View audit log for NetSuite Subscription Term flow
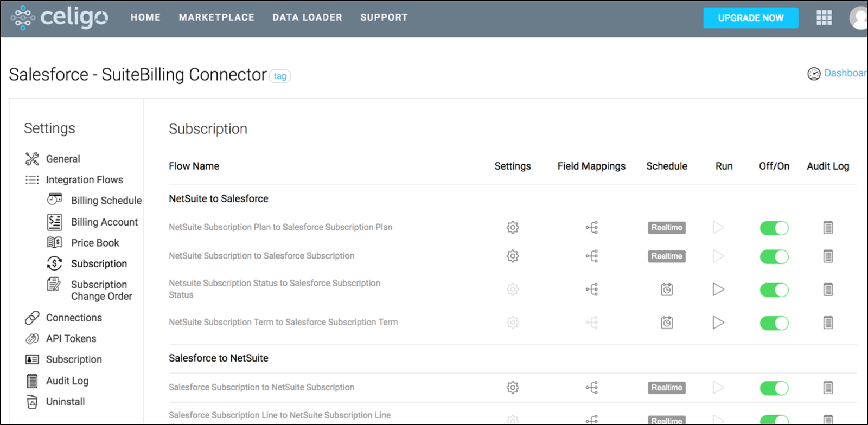The height and width of the screenshot is (425, 868). coord(828,323)
